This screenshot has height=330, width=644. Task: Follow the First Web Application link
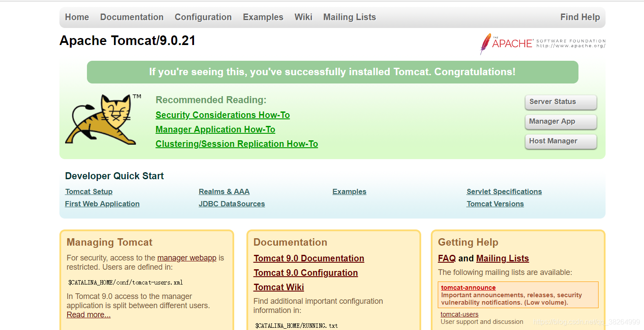coord(102,204)
